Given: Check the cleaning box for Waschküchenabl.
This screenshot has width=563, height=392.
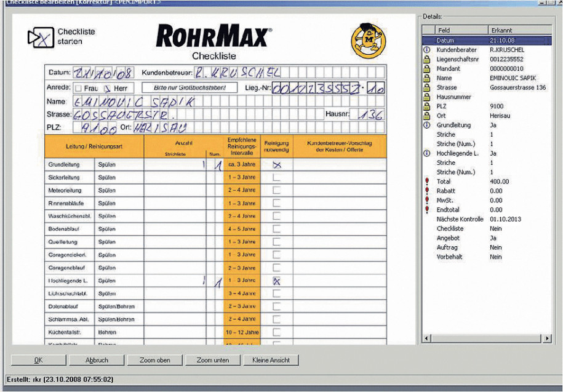Looking at the screenshot, I should [x=276, y=216].
